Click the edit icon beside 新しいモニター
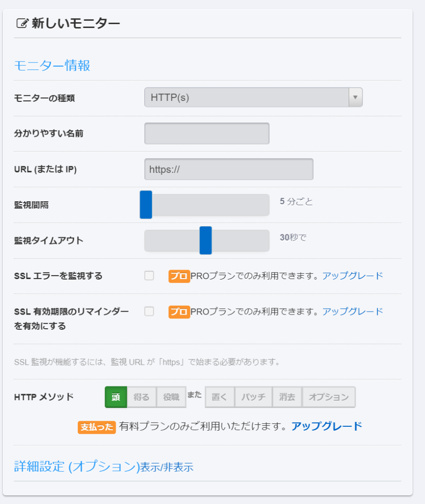Image resolution: width=425 pixels, height=504 pixels. click(22, 23)
